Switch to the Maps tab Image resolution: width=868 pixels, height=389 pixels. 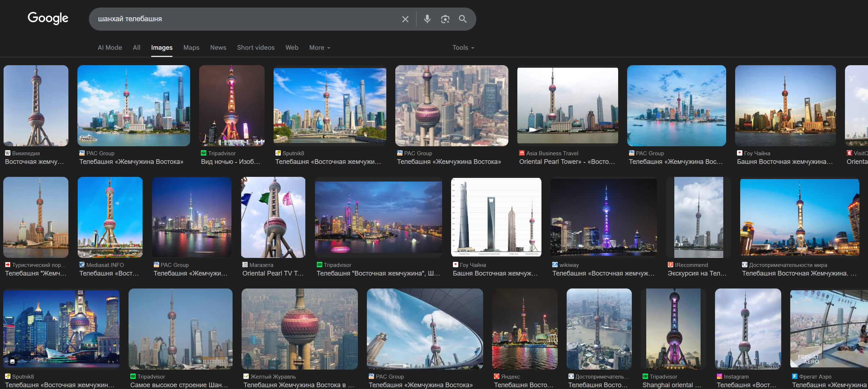191,48
